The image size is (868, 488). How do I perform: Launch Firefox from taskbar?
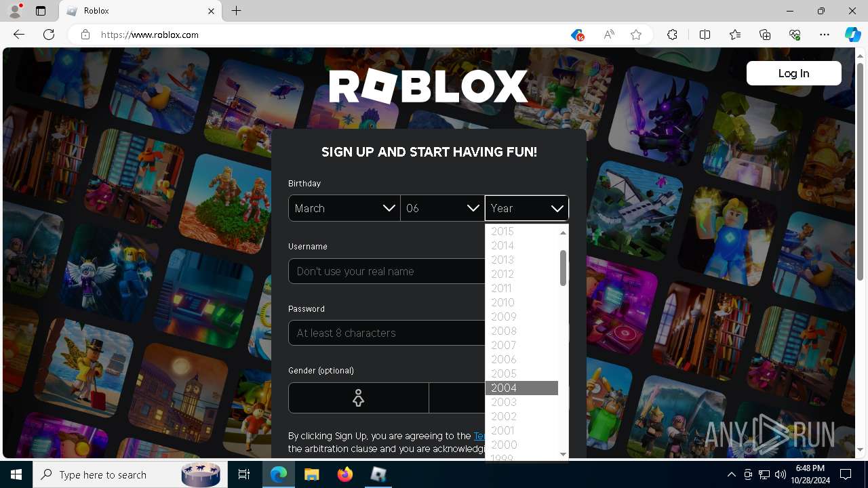tap(345, 474)
